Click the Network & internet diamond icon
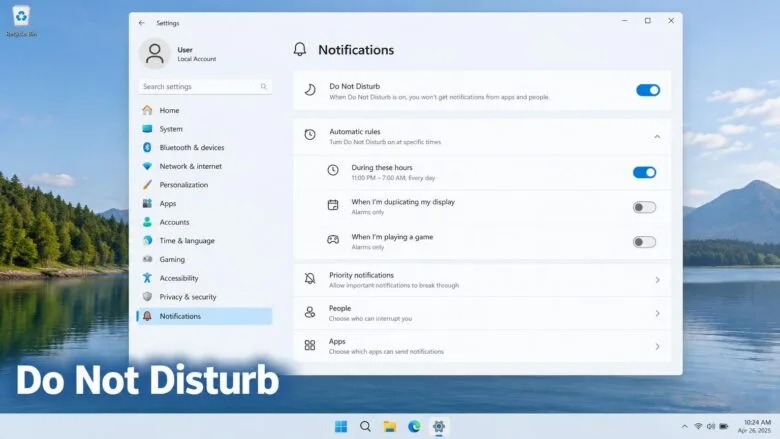780x439 pixels. pyautogui.click(x=147, y=166)
